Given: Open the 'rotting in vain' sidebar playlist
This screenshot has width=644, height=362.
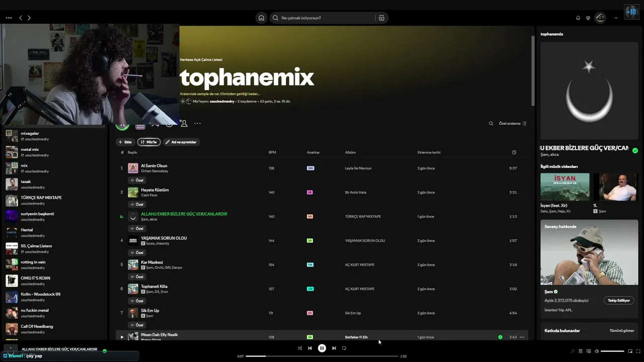Looking at the screenshot, I should point(54,264).
